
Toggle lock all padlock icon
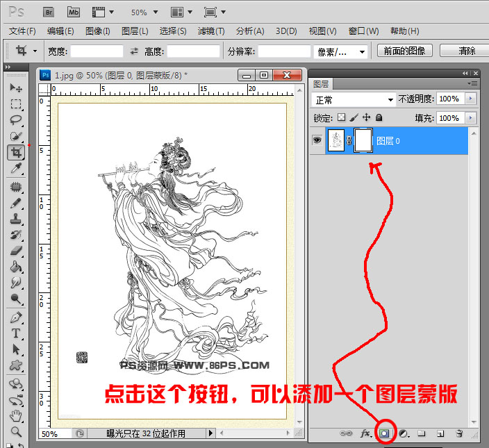[379, 117]
